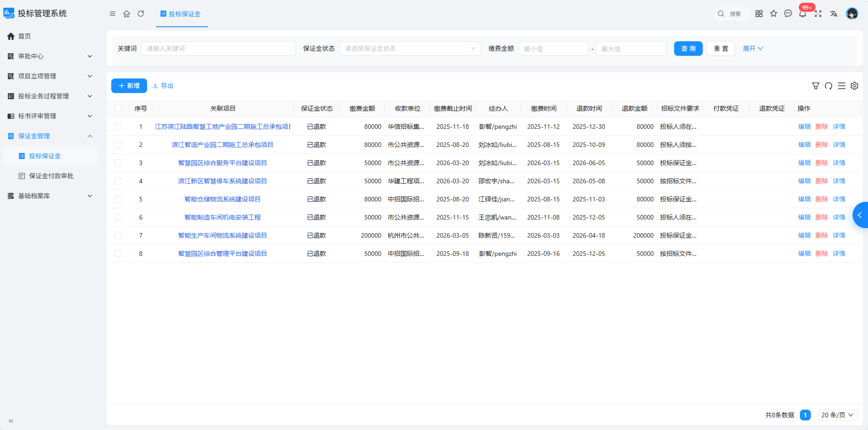
Task: Open table column settings gear
Action: [854, 86]
